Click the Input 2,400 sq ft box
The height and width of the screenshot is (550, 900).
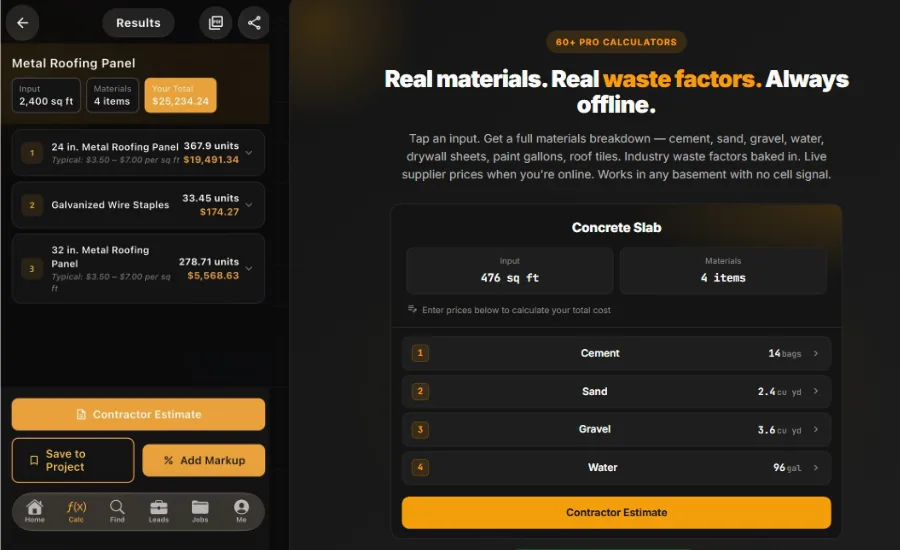(46, 95)
